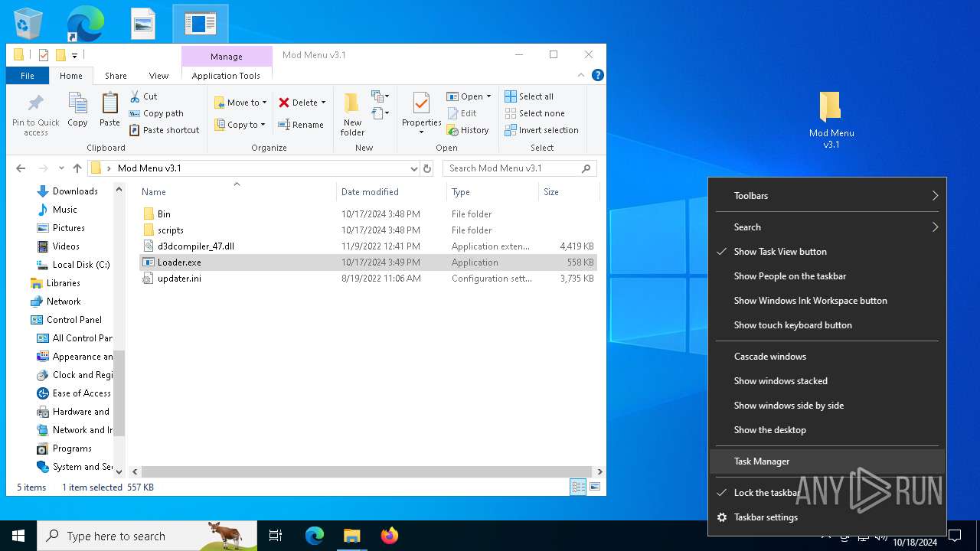
Task: Click Pin to Quick access icon
Action: [x=35, y=116]
